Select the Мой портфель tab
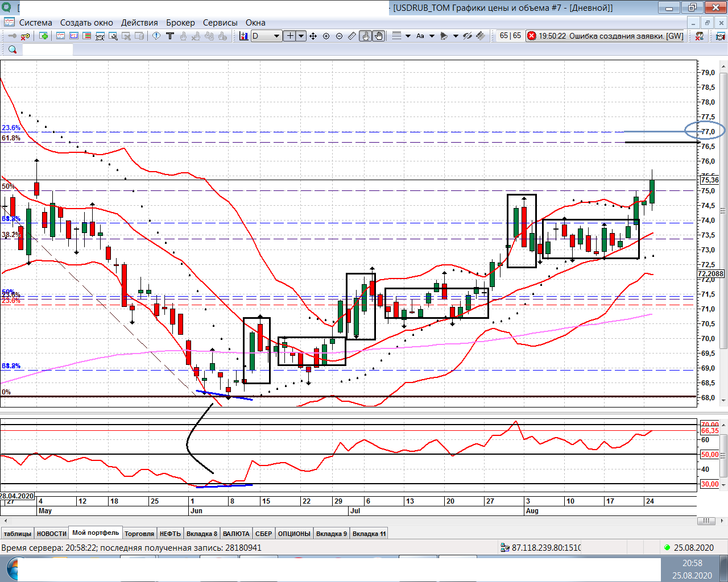728x582 pixels. (x=96, y=533)
